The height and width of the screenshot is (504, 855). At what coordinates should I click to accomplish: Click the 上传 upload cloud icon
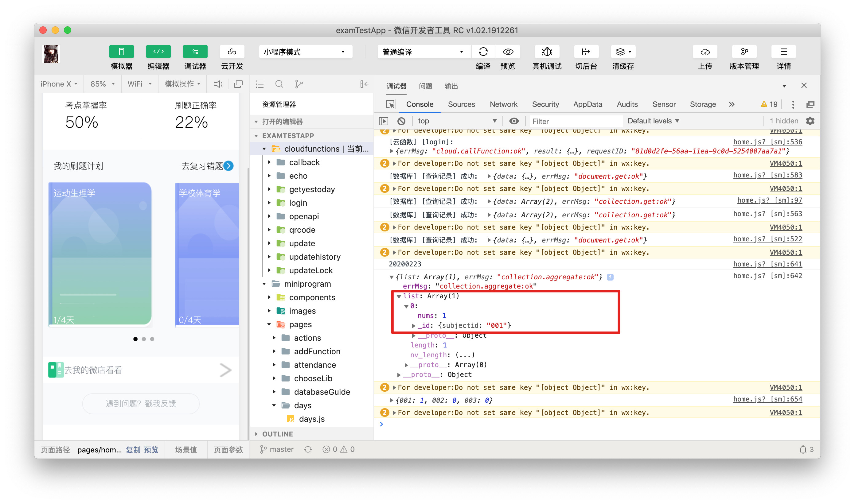(x=705, y=52)
